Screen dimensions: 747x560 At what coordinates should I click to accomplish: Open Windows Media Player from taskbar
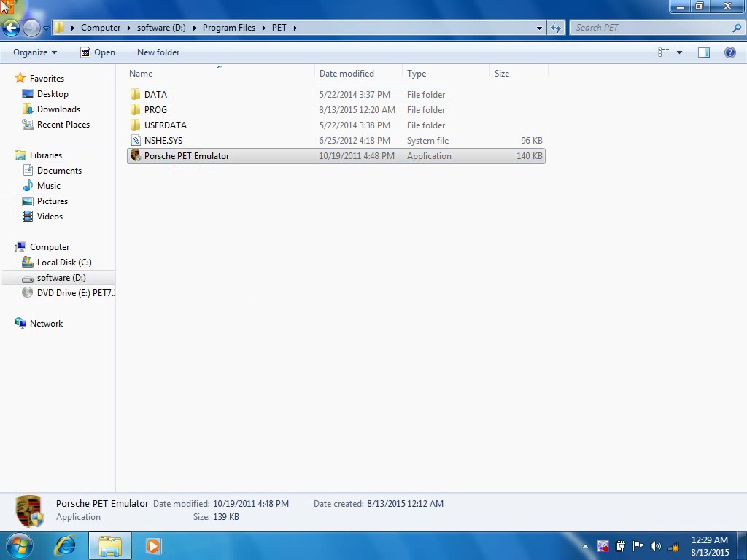coord(153,545)
